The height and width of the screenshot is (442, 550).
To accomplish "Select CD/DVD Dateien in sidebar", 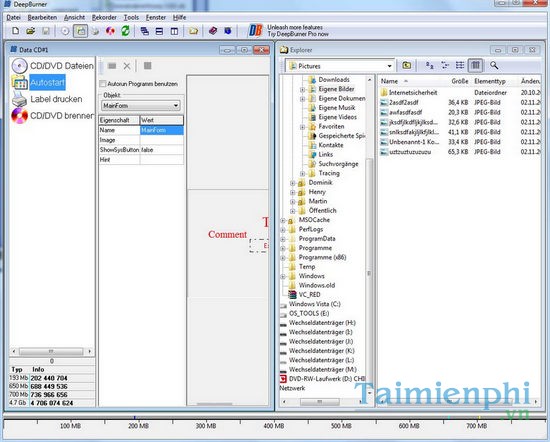I will tap(53, 66).
